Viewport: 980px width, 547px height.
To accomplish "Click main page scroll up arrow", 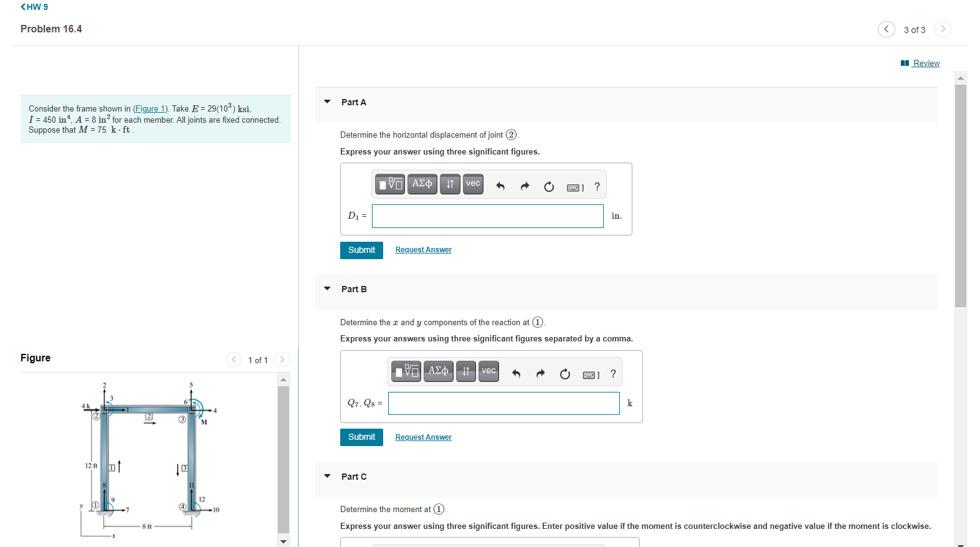I will (x=961, y=78).
